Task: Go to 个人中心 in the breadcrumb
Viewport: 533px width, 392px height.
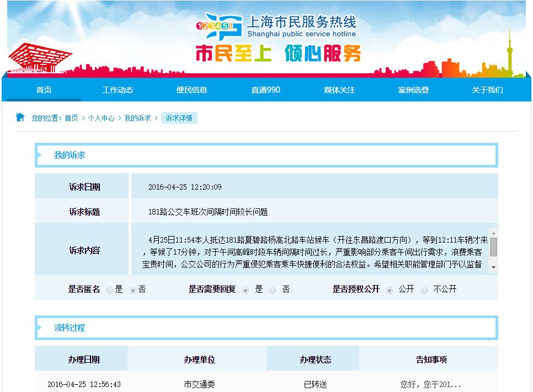Action: pos(101,118)
